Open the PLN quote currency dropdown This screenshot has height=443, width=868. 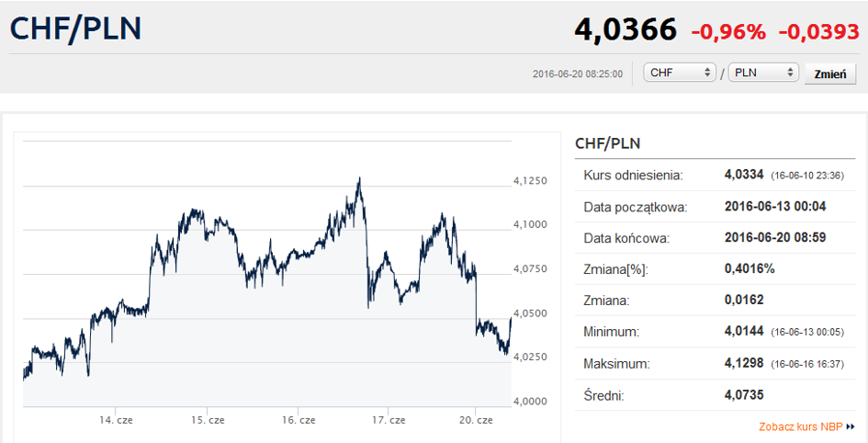pos(763,73)
